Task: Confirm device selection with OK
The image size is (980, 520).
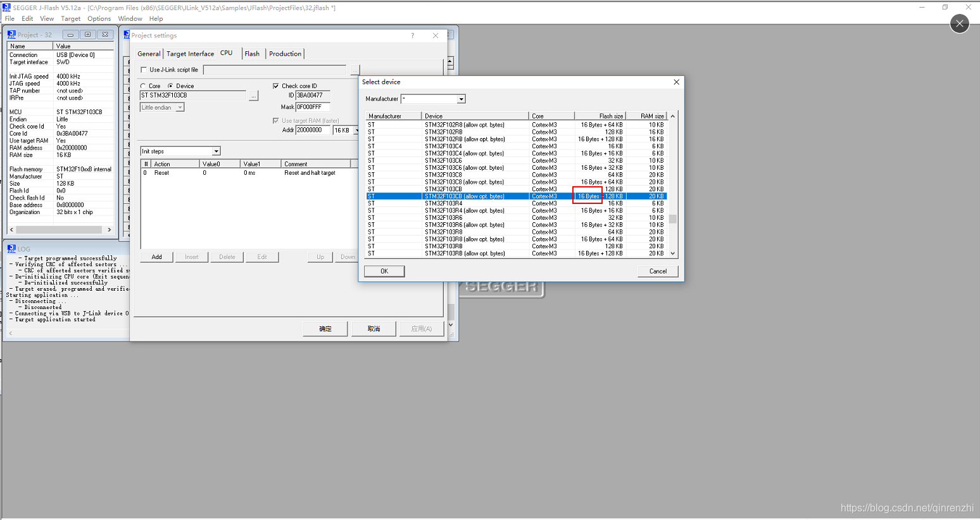Action: click(x=384, y=271)
